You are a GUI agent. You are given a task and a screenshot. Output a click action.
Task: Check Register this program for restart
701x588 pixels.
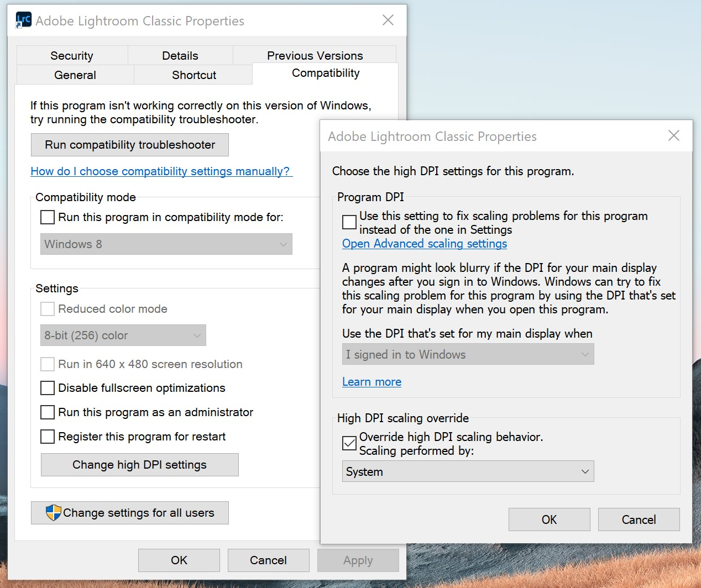[47, 437]
